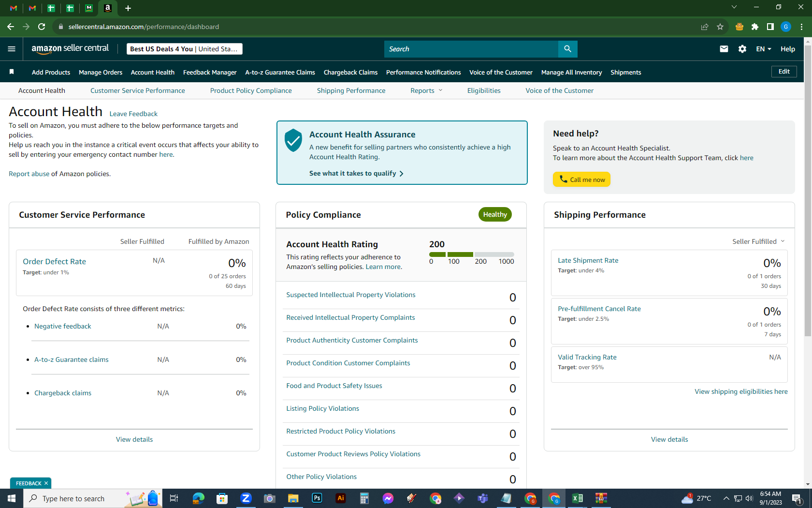Screen dimensions: 812x508
Task: Open the Help link in header
Action: point(788,49)
